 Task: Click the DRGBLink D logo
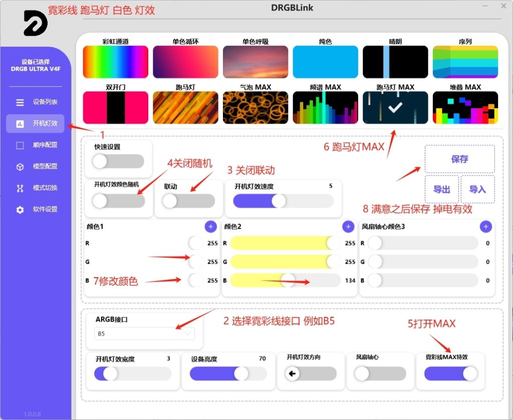point(36,23)
